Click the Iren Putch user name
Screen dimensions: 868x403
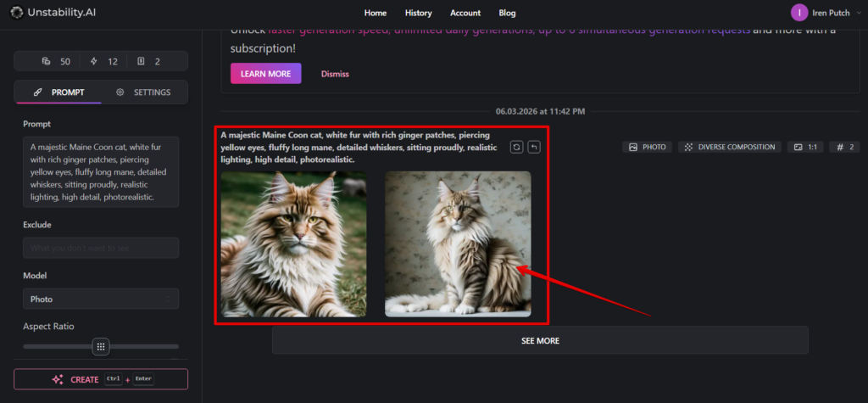coord(831,13)
